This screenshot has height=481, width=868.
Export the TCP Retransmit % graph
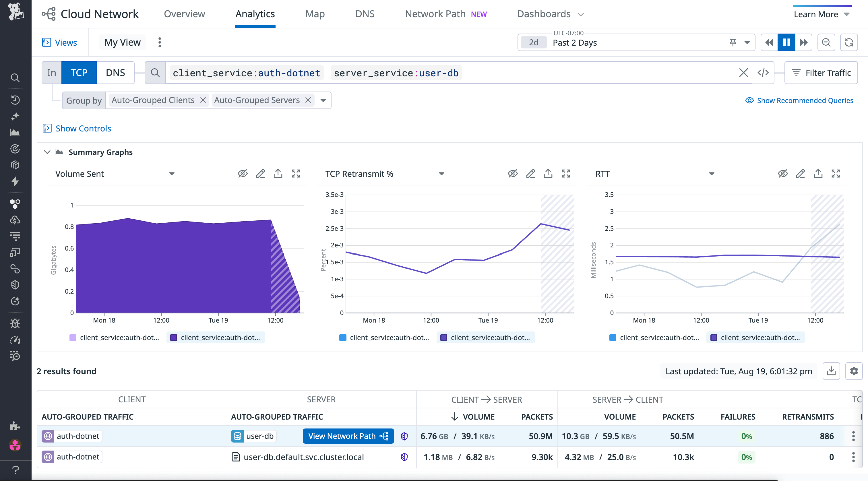(x=548, y=173)
